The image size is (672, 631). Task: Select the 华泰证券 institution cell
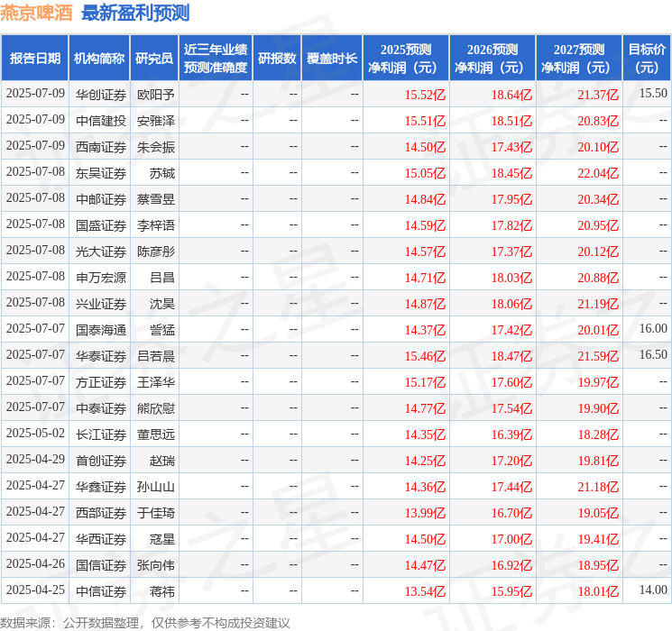tap(101, 356)
